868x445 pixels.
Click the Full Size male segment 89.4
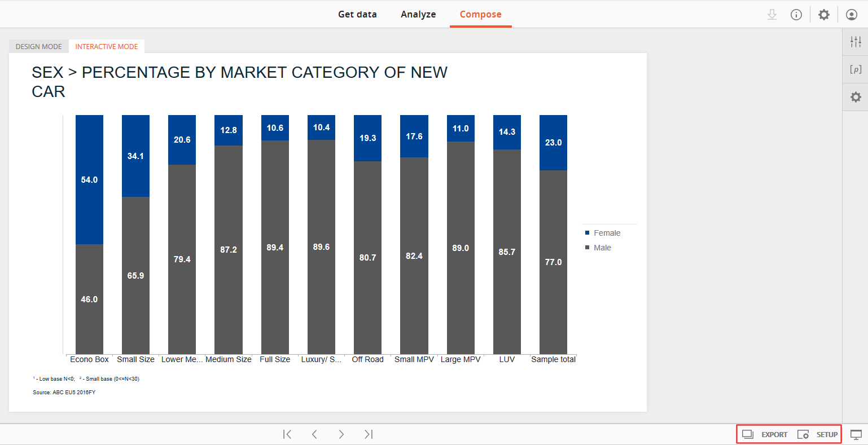tap(275, 247)
